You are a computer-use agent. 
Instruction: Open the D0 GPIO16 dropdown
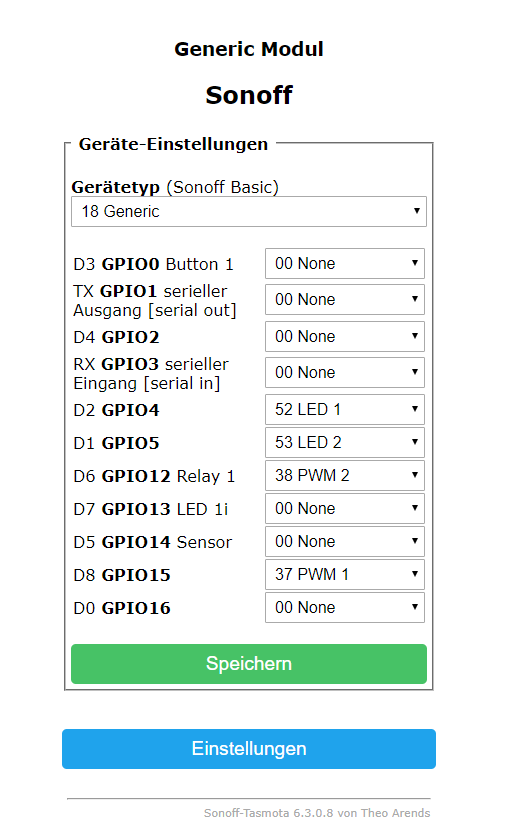pos(344,608)
